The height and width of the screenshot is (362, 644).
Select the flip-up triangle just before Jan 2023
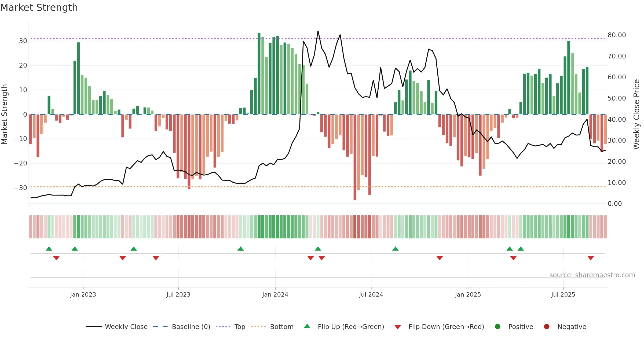pyautogui.click(x=75, y=249)
